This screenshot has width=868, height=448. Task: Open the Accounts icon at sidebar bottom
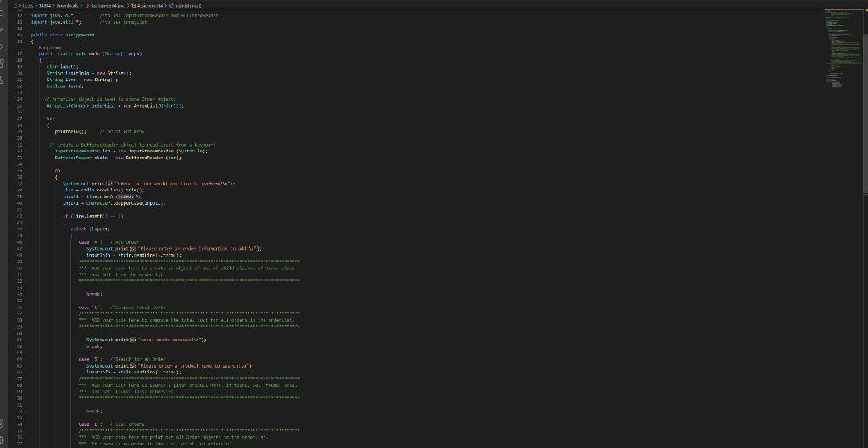click(x=2, y=423)
